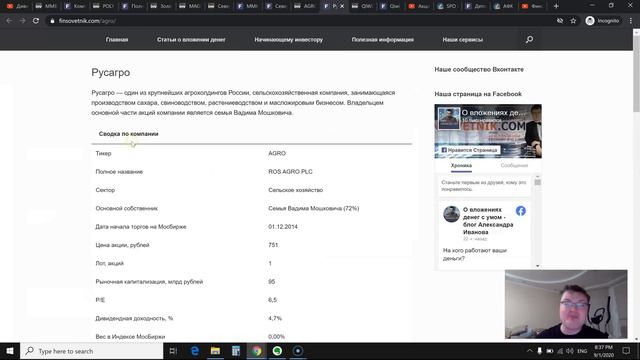Switch to the Хроника Facebook tab
The width and height of the screenshot is (640, 360).
pos(461,165)
